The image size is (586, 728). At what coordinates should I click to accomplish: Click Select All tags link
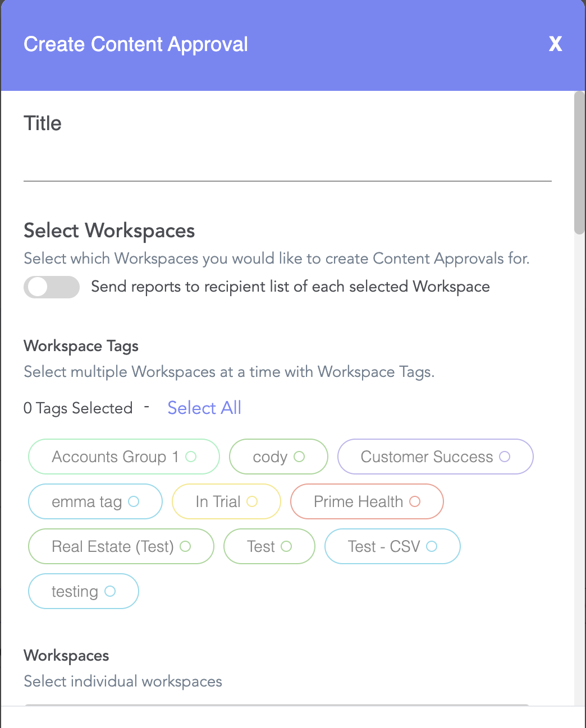(204, 408)
